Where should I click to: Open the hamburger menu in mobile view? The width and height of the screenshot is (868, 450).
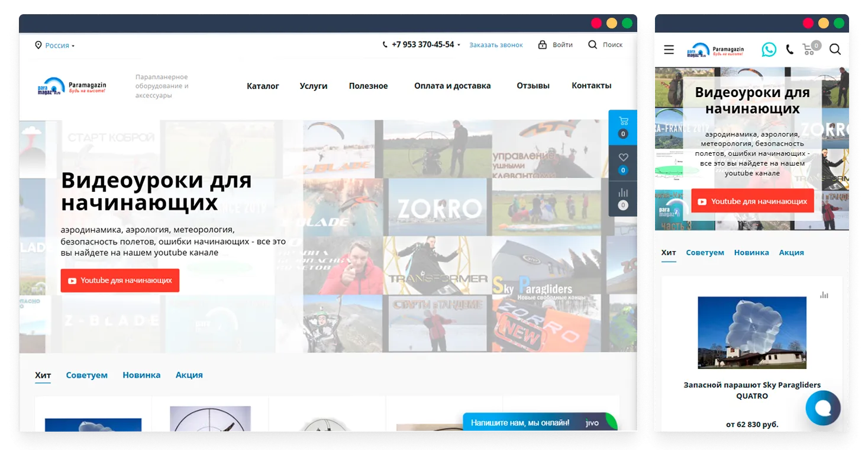point(669,50)
